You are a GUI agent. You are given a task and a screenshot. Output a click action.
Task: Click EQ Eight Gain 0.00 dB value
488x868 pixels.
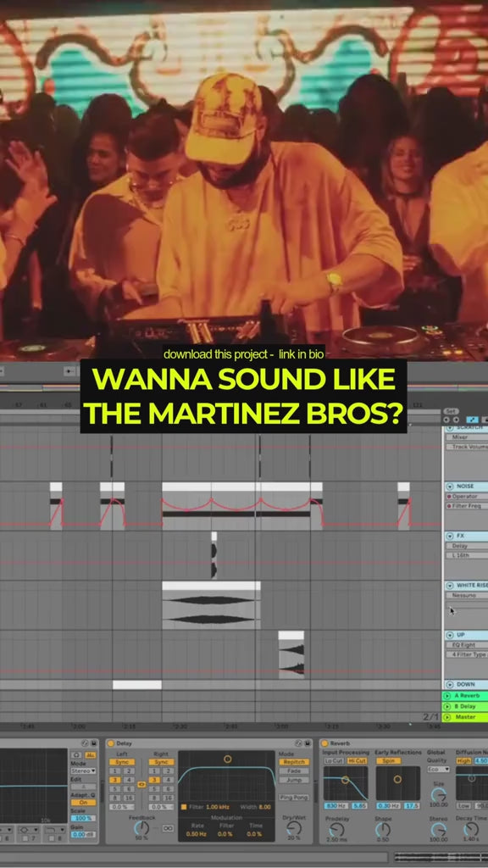[83, 834]
